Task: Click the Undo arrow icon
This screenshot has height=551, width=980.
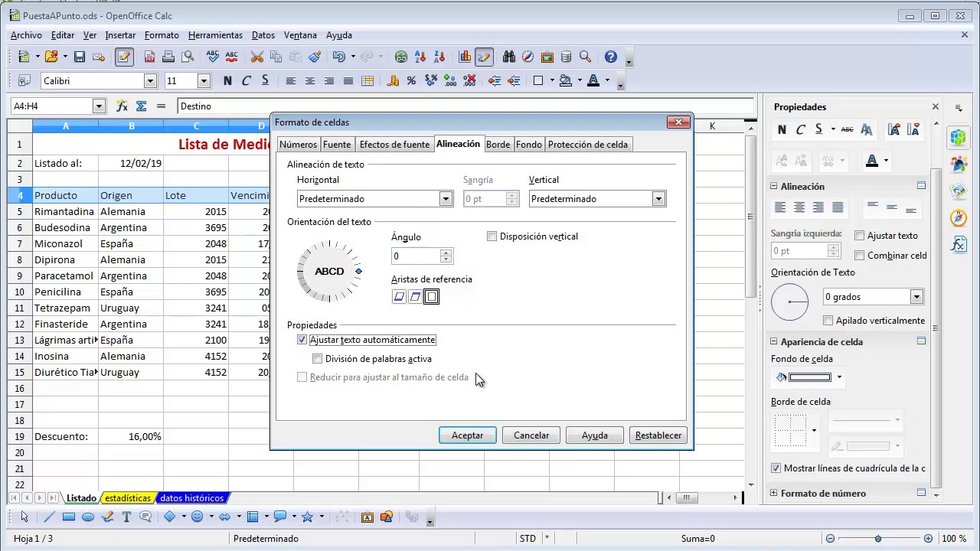Action: [x=338, y=57]
